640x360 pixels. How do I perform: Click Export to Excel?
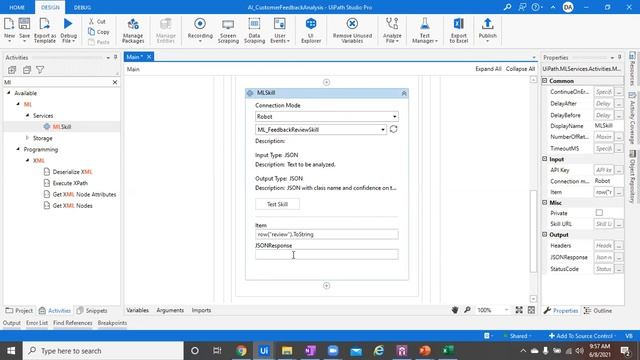459,30
